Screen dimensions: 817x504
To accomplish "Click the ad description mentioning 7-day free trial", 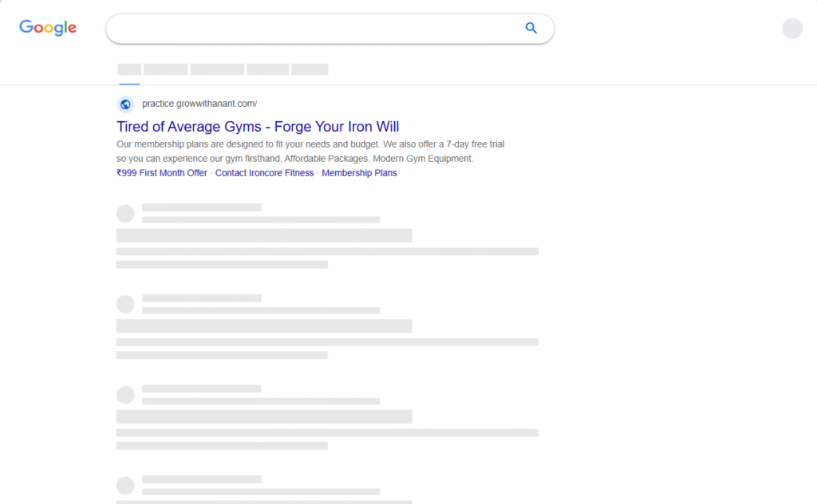I will [310, 151].
